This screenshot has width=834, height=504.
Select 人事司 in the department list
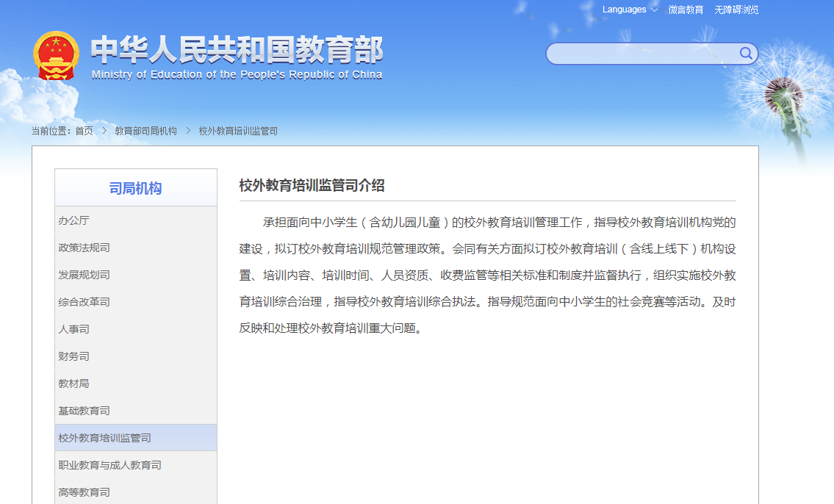tap(74, 329)
